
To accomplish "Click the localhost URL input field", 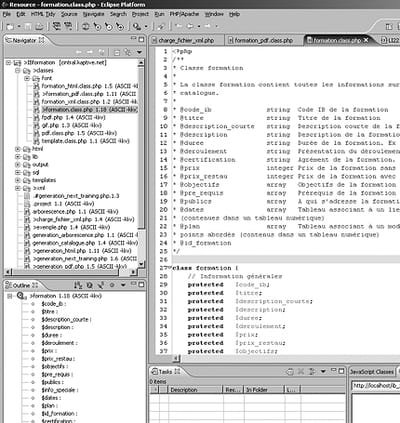I will coord(376,386).
